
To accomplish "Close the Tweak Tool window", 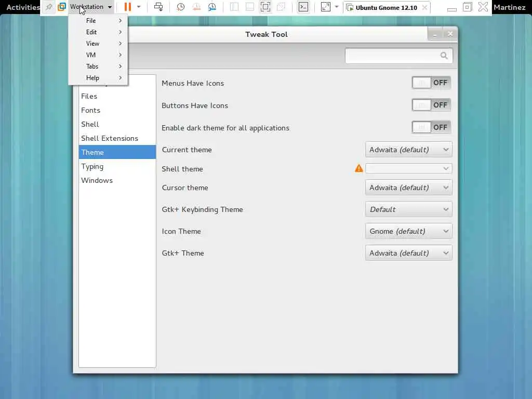I will click(450, 34).
